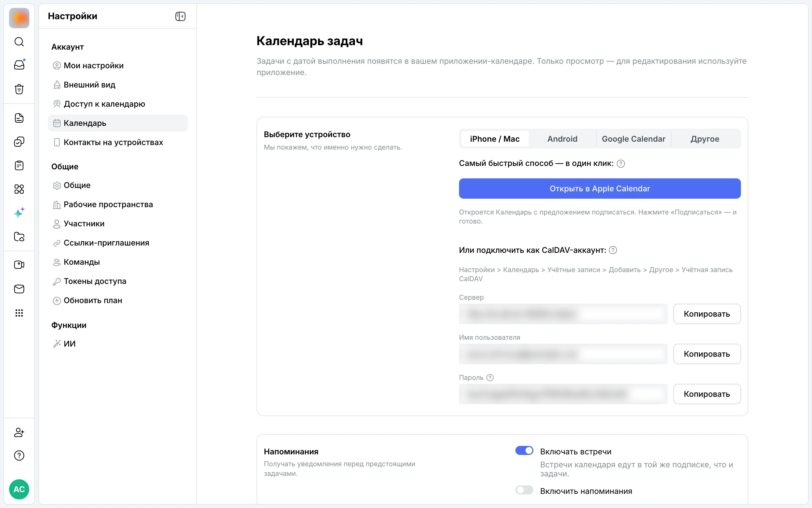Enable Включить напоминания switch

pos(524,490)
